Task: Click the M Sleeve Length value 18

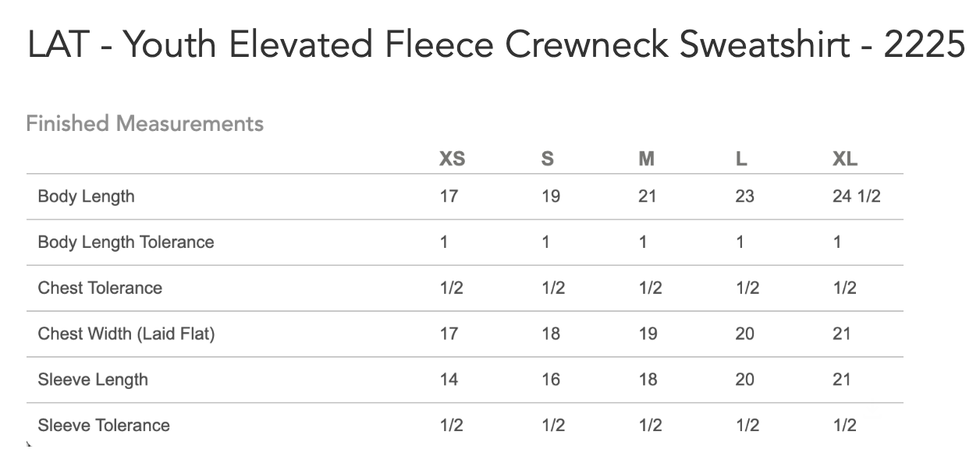Action: click(x=648, y=380)
